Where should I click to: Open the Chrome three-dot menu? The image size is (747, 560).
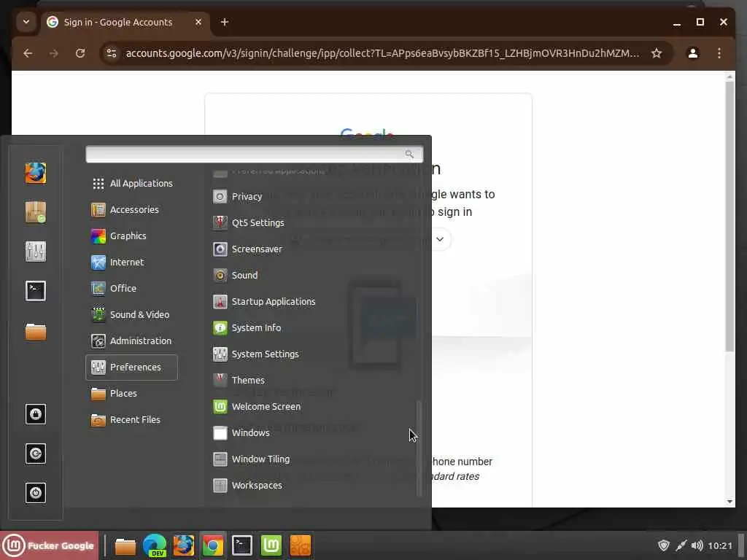[x=719, y=53]
